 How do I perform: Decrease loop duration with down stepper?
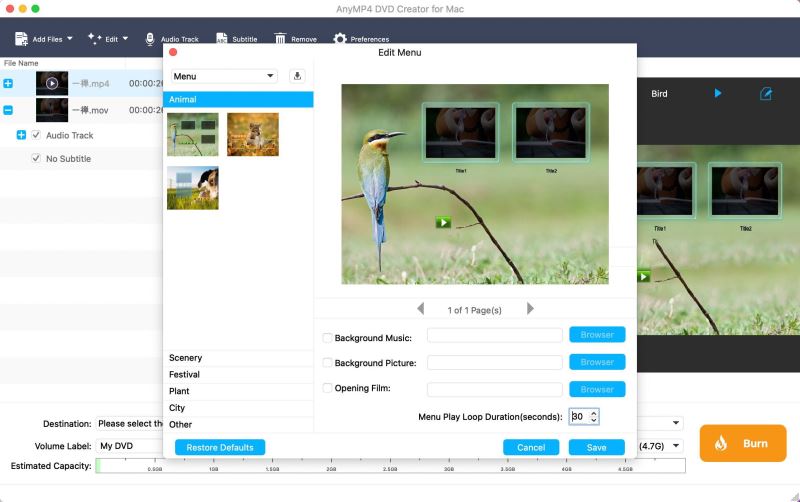593,420
